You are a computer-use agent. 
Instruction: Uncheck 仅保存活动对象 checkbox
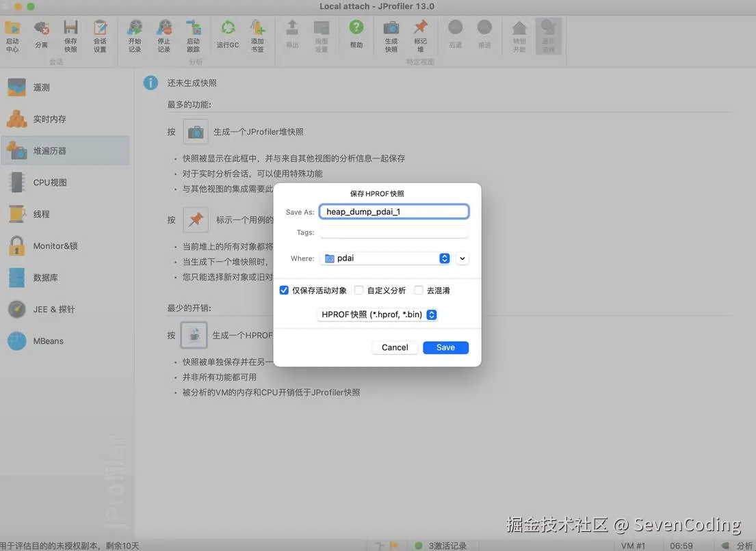(x=284, y=290)
